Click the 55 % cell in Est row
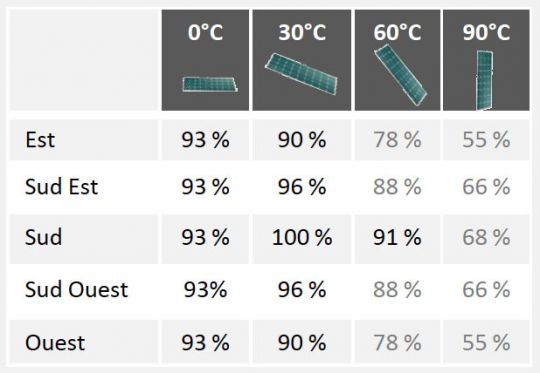The height and width of the screenshot is (373, 540). pos(486,140)
